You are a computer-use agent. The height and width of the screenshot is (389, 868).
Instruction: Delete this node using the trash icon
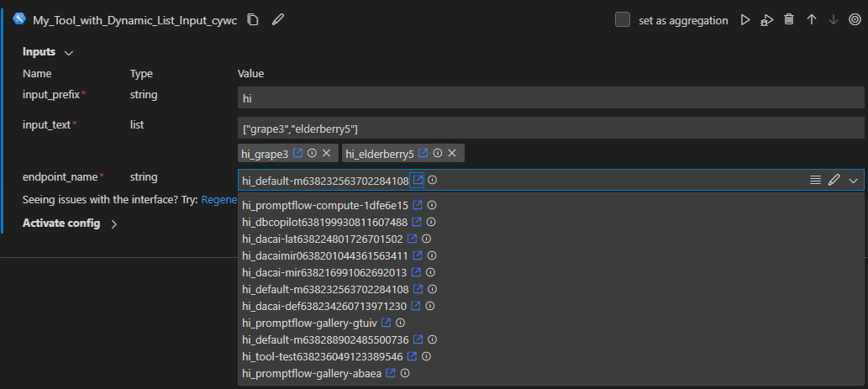tap(789, 20)
